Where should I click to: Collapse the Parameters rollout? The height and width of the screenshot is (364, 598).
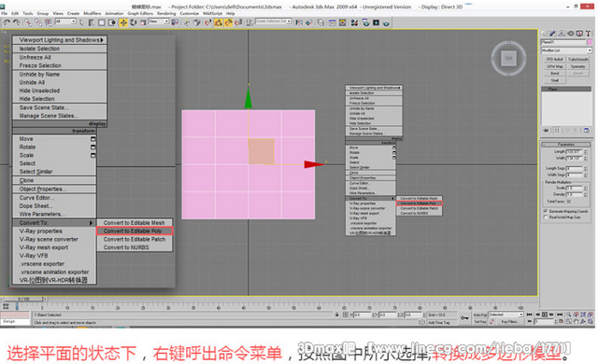pyautogui.click(x=566, y=145)
